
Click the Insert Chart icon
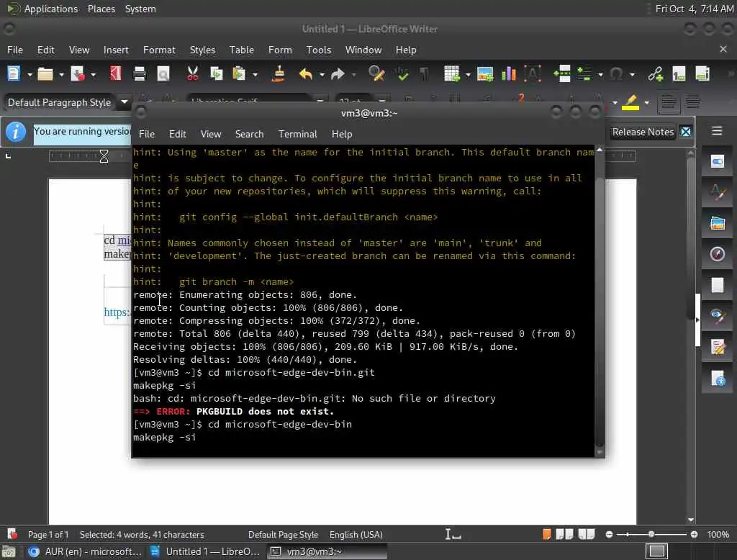[509, 74]
